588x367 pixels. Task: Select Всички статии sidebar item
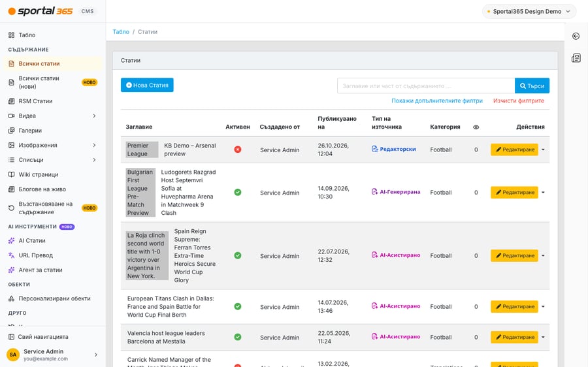pos(53,64)
